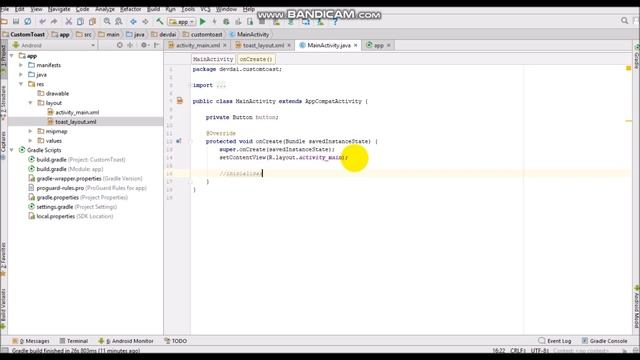Click the override gutter icon beside onCreate
The height and width of the screenshot is (360, 640).
[x=179, y=141]
